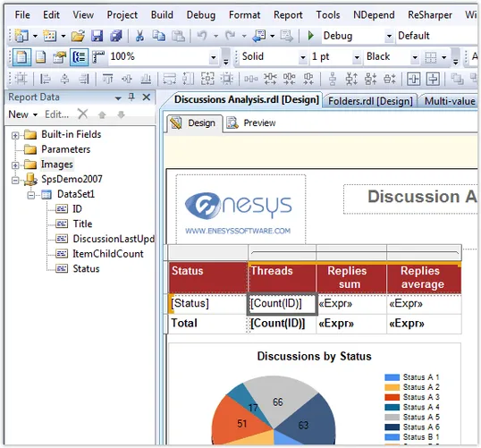Screen dimensions: 481x448
Task: Start debugging with the green play icon
Action: coord(310,36)
